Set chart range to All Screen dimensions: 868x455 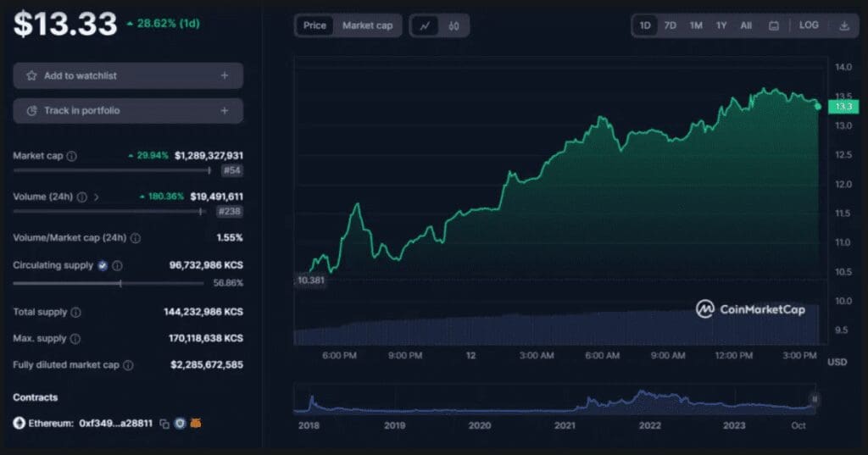[x=746, y=25]
